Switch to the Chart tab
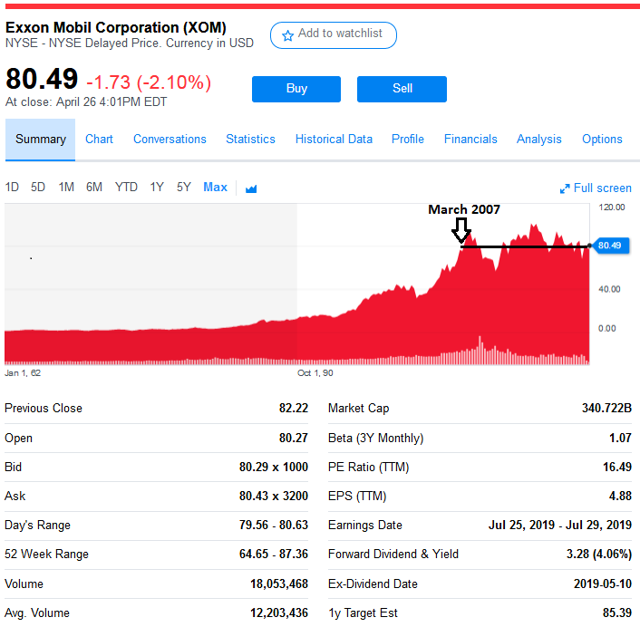640x627 pixels. pyautogui.click(x=99, y=139)
